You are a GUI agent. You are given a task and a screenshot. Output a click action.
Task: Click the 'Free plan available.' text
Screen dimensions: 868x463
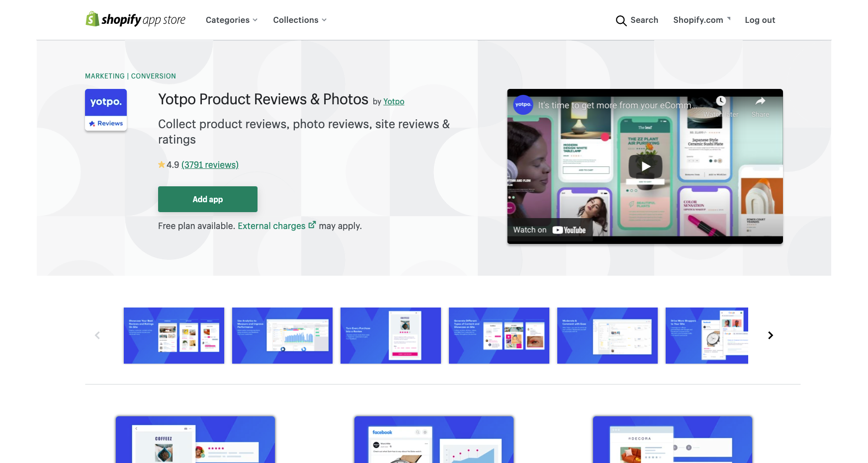tap(196, 226)
